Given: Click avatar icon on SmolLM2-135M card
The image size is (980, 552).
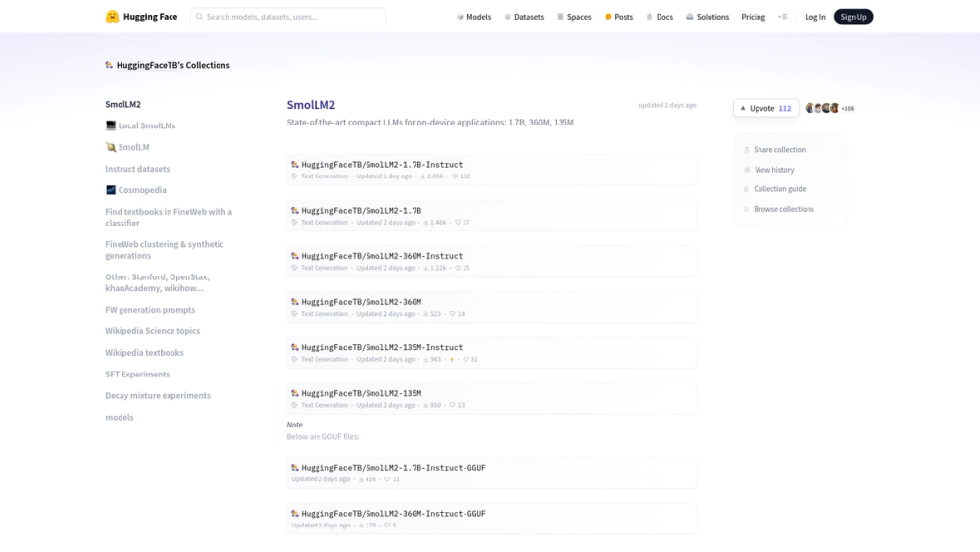Looking at the screenshot, I should coord(294,394).
